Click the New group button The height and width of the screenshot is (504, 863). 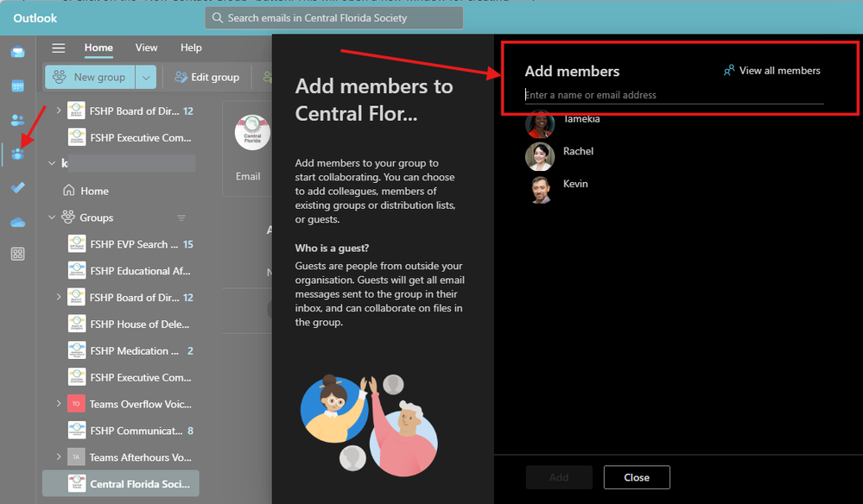click(91, 78)
